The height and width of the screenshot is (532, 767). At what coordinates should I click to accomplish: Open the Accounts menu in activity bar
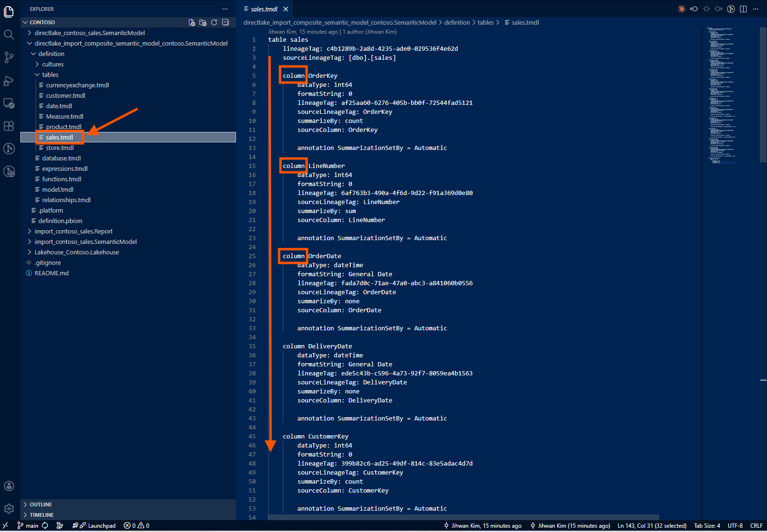[9, 486]
